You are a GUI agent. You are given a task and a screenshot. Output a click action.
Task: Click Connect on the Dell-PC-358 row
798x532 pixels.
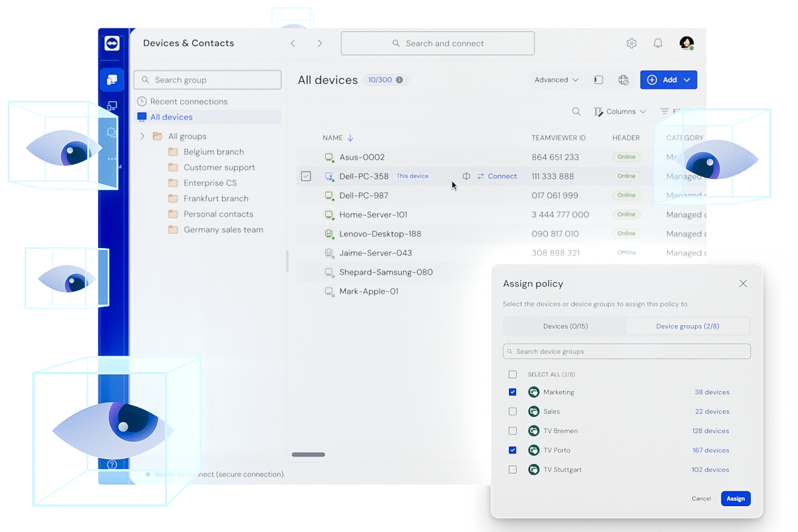pyautogui.click(x=497, y=176)
